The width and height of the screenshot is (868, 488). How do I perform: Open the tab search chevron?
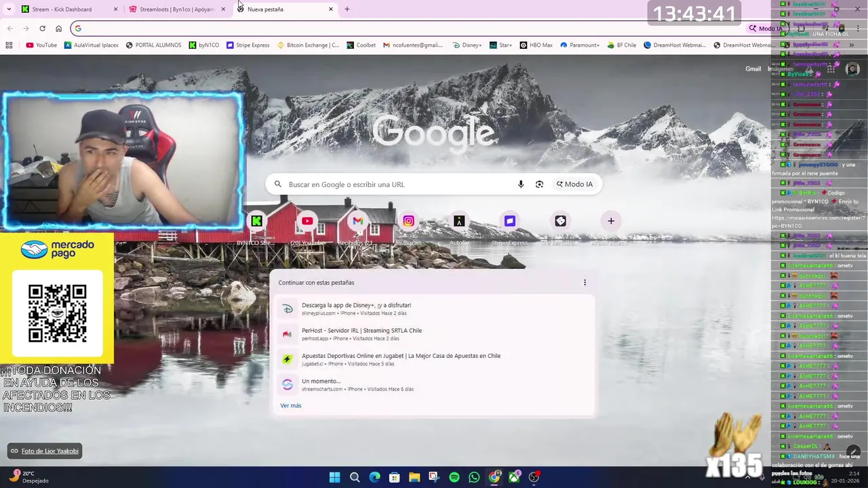pos(9,9)
